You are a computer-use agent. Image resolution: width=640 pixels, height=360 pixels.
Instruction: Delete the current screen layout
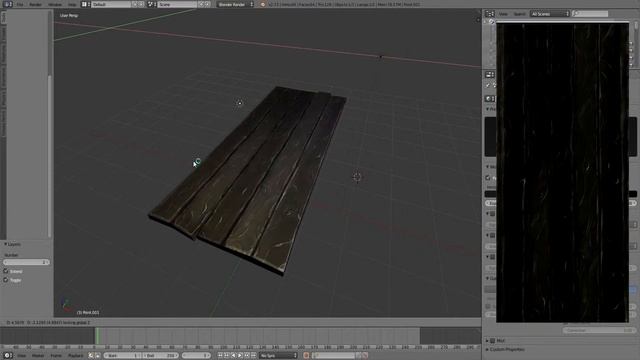click(x=141, y=4)
